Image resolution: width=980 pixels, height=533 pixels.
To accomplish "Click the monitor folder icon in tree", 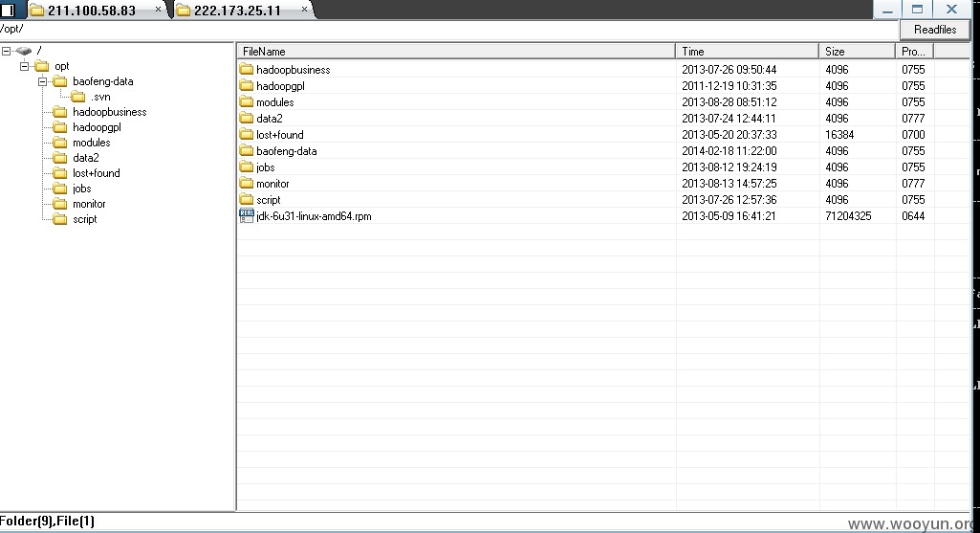I will tap(60, 204).
